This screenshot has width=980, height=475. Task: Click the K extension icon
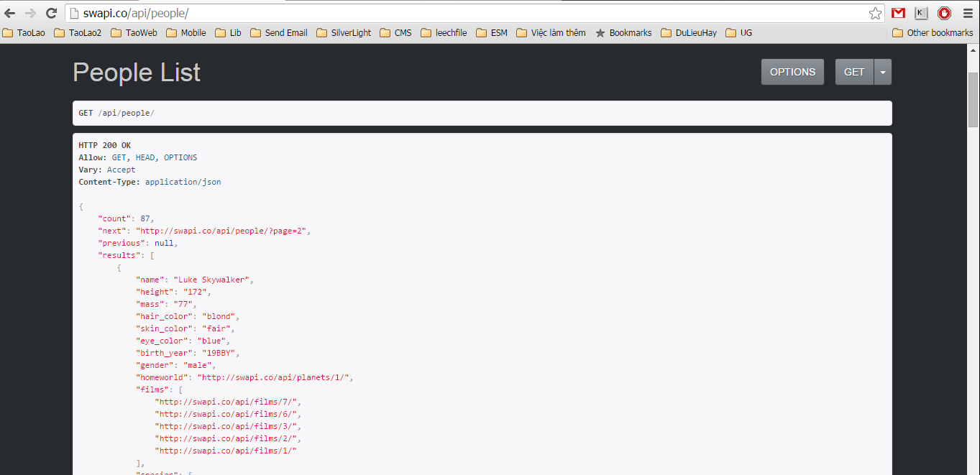(x=921, y=13)
